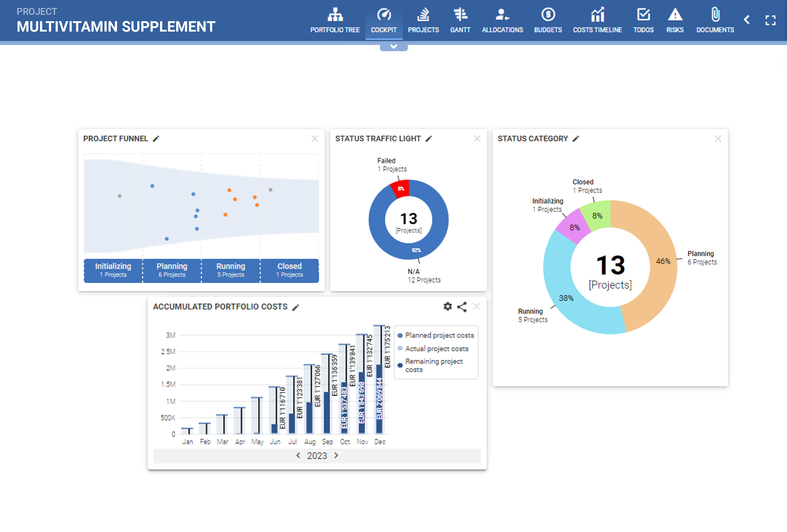Open settings gear of Accumulated Portfolio Costs
Screen dimensions: 787x532
point(448,306)
